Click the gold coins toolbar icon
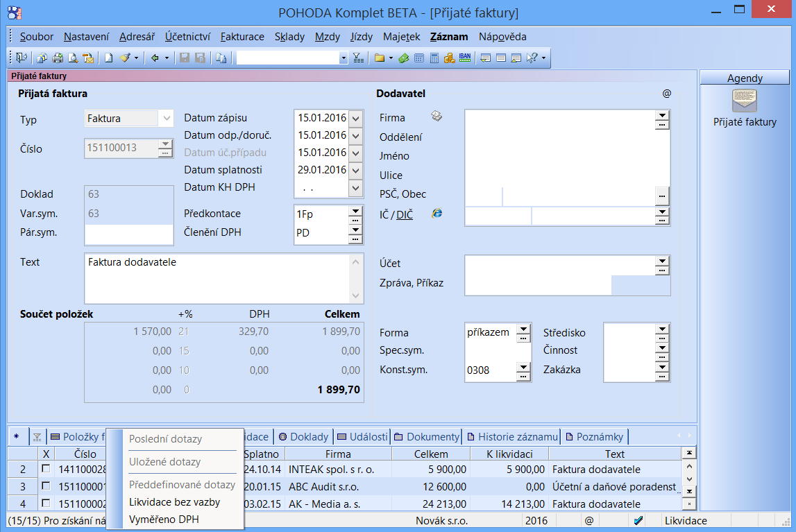Screen dimensions: 796x532 [x=449, y=58]
